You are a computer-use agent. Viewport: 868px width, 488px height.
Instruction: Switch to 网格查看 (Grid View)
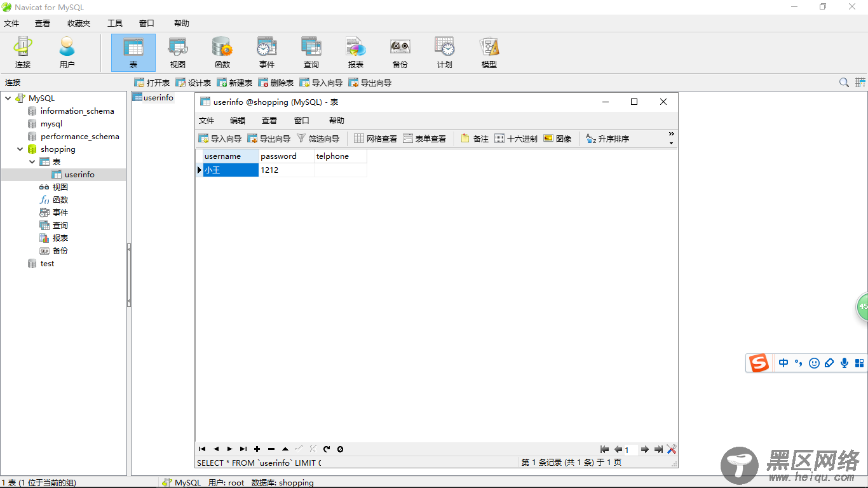point(376,139)
